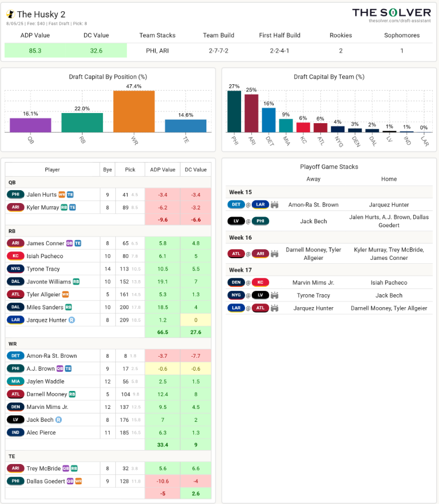Image resolution: width=439 pixels, height=504 pixels.
Task: Click the stadium icon in the NYG @ LV row
Action: pos(274,295)
